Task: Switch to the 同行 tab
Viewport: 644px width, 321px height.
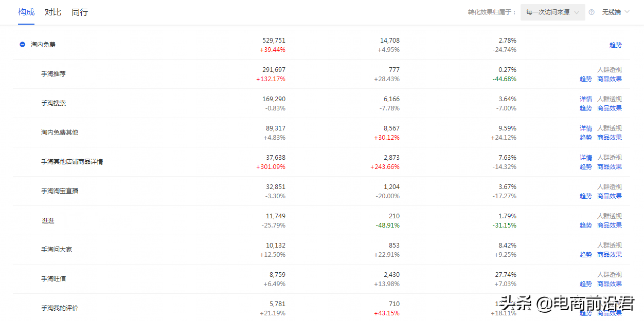Action: tap(80, 12)
